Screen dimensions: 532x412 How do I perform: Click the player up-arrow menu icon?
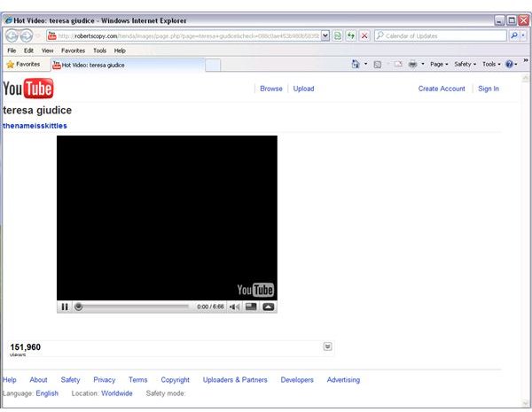[x=268, y=307]
